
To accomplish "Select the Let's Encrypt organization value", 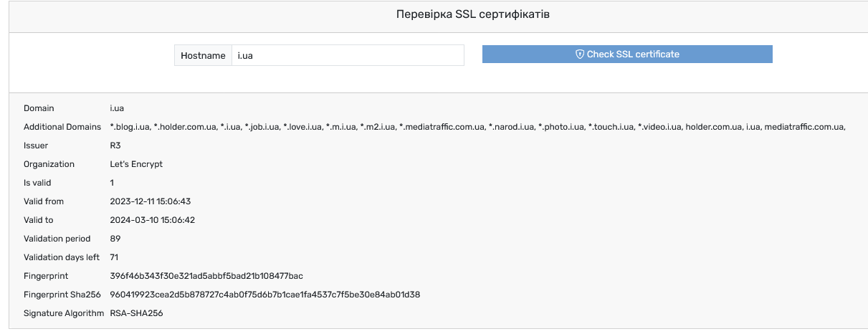I will 136,164.
